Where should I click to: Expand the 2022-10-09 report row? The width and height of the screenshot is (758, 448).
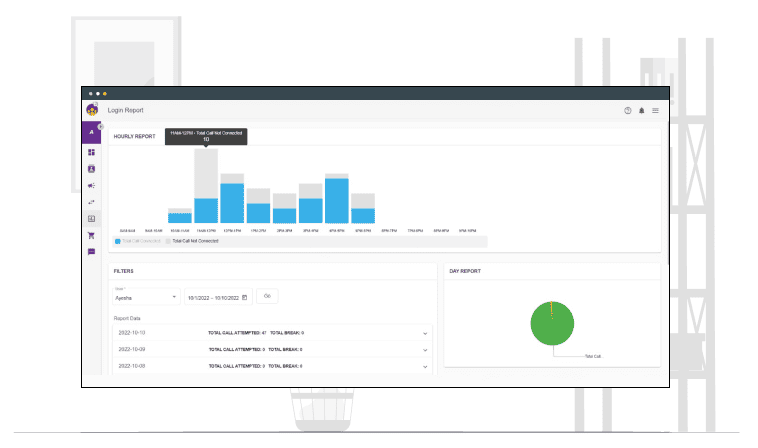click(x=425, y=350)
